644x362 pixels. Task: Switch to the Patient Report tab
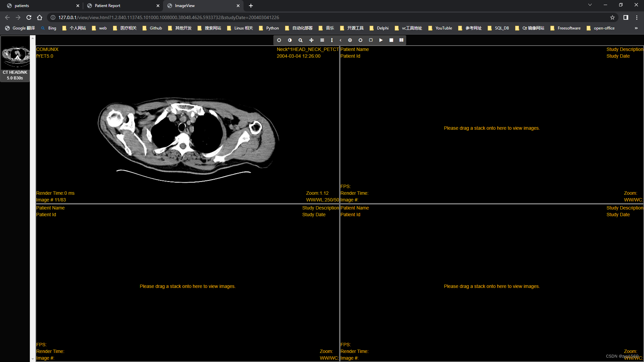[x=108, y=6]
